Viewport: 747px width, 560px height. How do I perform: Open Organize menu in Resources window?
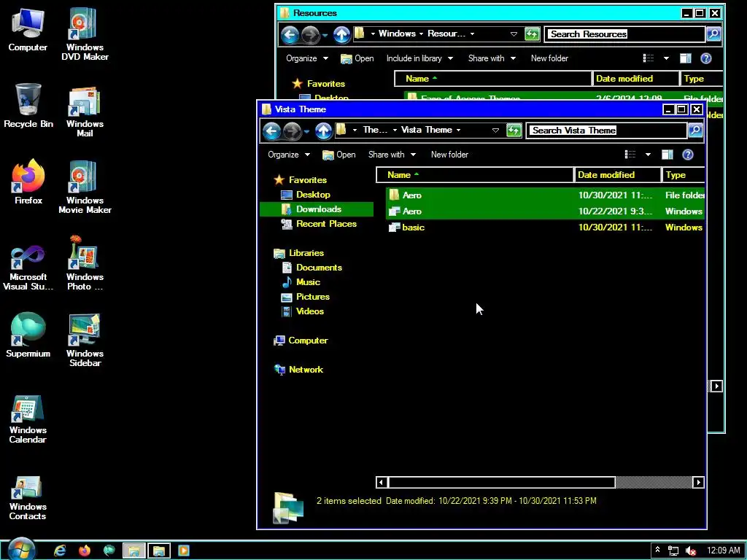(307, 58)
